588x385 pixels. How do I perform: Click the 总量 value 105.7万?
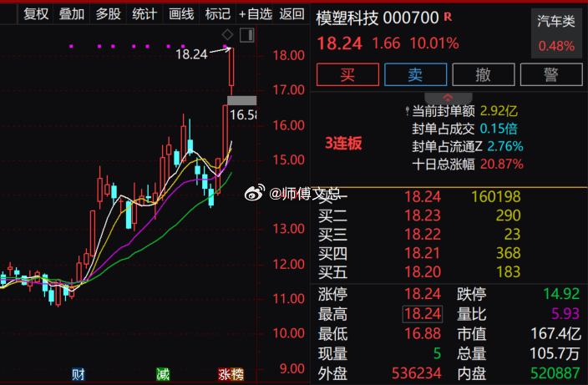555,353
